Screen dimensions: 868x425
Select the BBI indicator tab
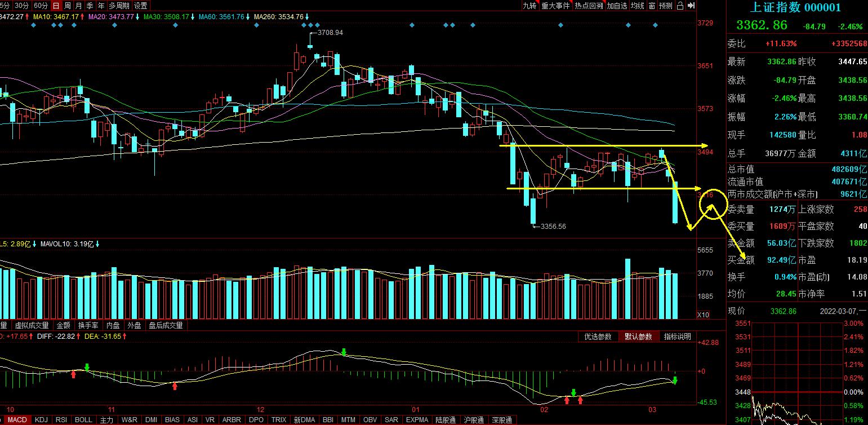click(328, 420)
